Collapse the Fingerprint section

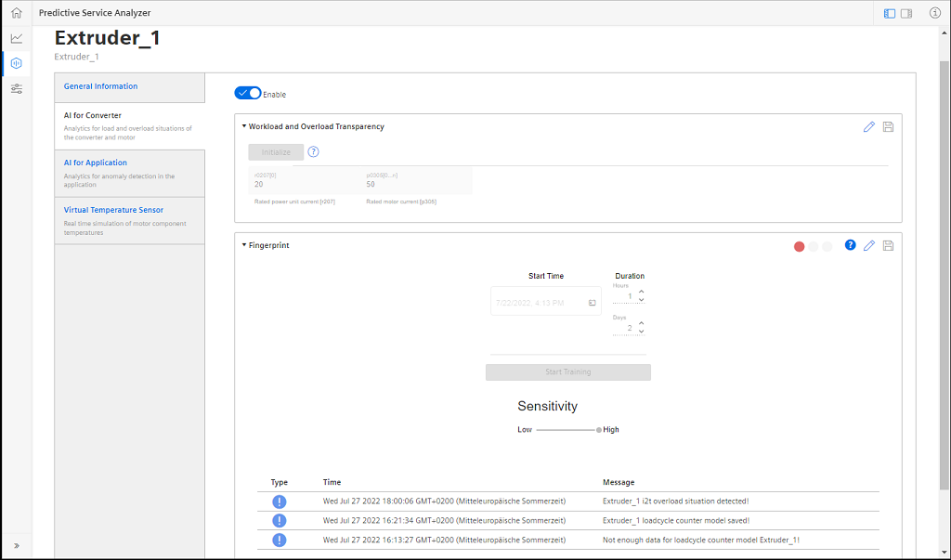tap(242, 245)
